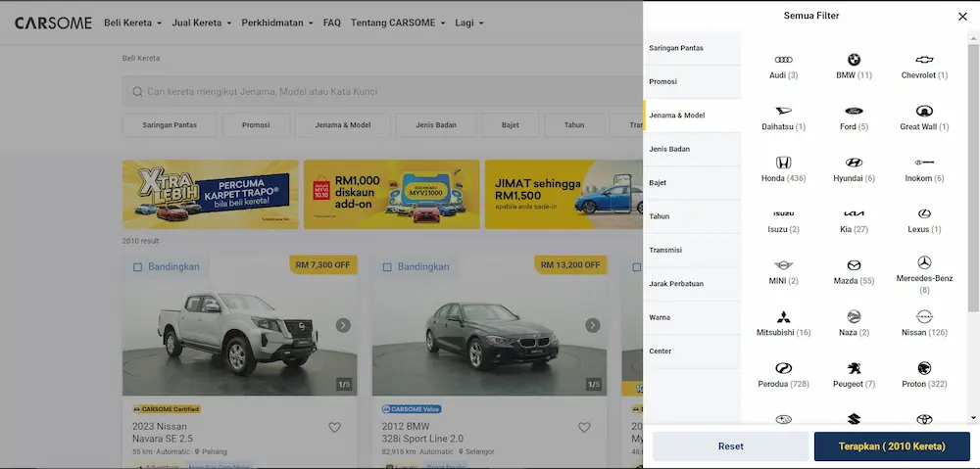Image resolution: width=980 pixels, height=469 pixels.
Task: Open the Jenis Badan sidebar tab
Action: click(x=692, y=149)
